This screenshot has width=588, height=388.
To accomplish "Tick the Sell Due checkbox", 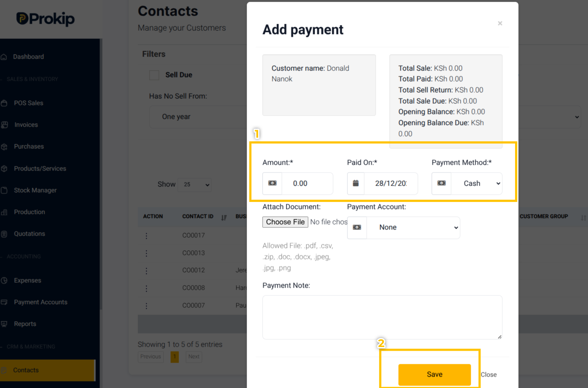I will click(x=154, y=75).
